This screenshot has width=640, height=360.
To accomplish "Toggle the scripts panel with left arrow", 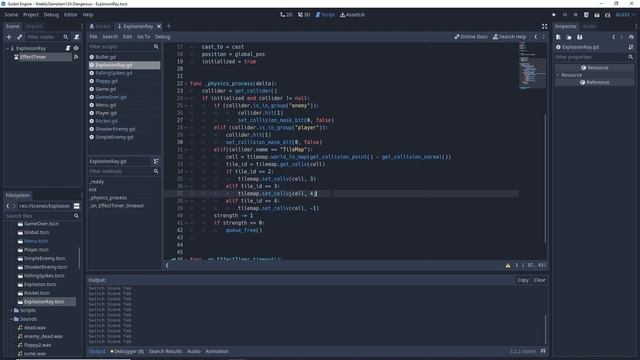I will click(x=167, y=265).
